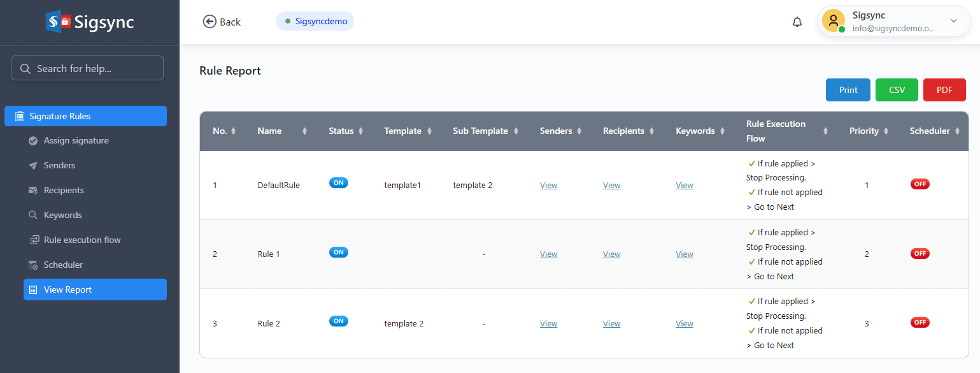The width and height of the screenshot is (980, 373).
Task: Click the user profile avatar icon
Action: tap(833, 21)
